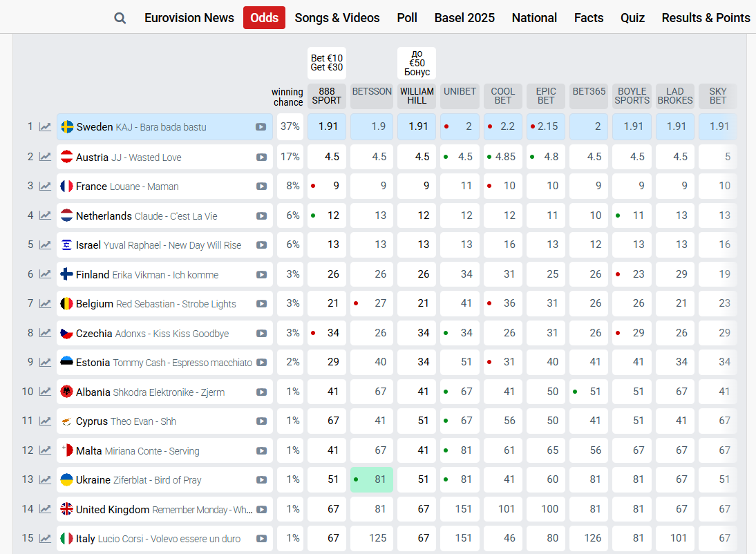Screen dimensions: 756x554
Task: Open the Results & Points menu
Action: tap(706, 18)
